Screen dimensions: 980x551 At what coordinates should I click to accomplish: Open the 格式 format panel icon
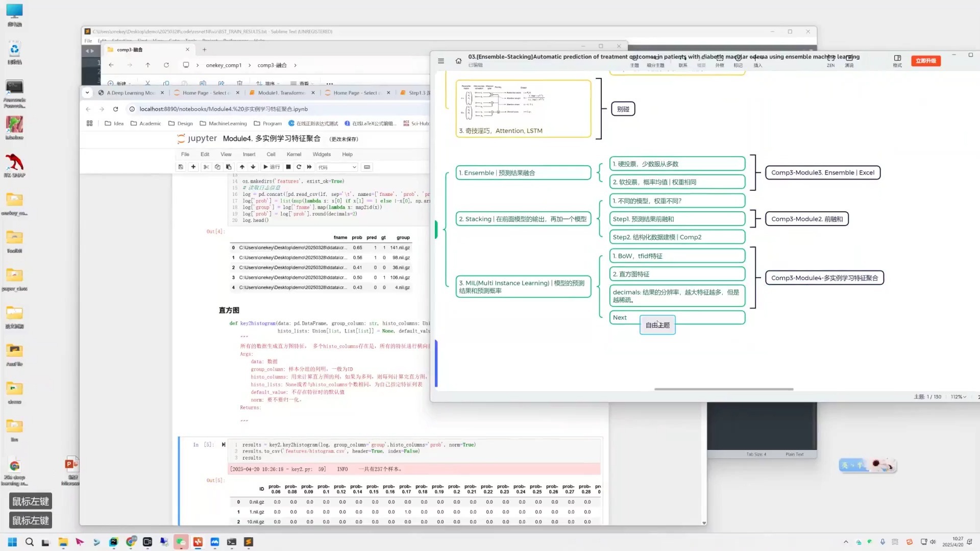(x=897, y=61)
